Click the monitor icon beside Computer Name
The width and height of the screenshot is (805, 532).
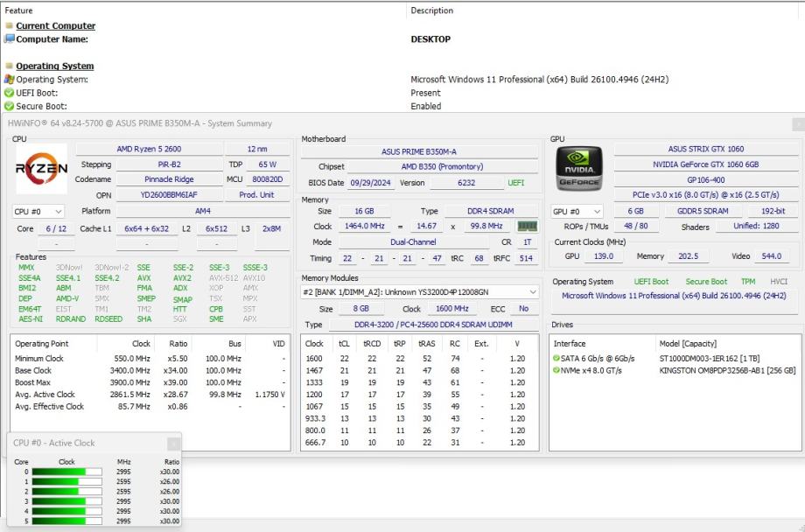click(x=9, y=39)
